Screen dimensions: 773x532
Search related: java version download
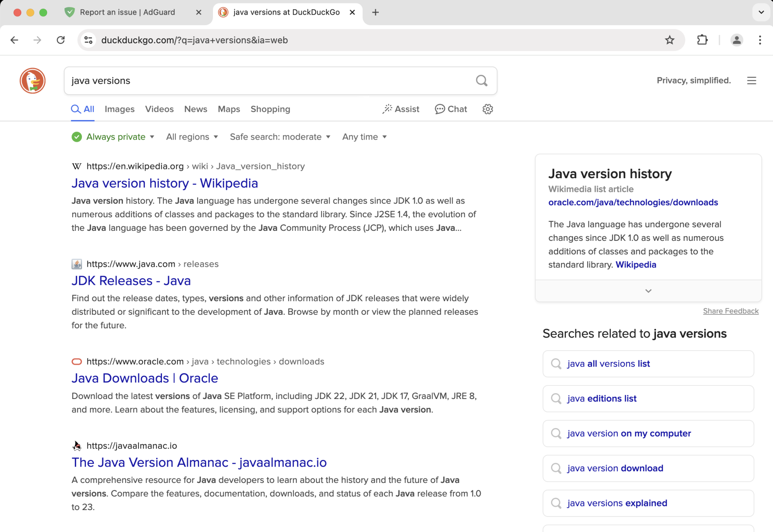(648, 468)
